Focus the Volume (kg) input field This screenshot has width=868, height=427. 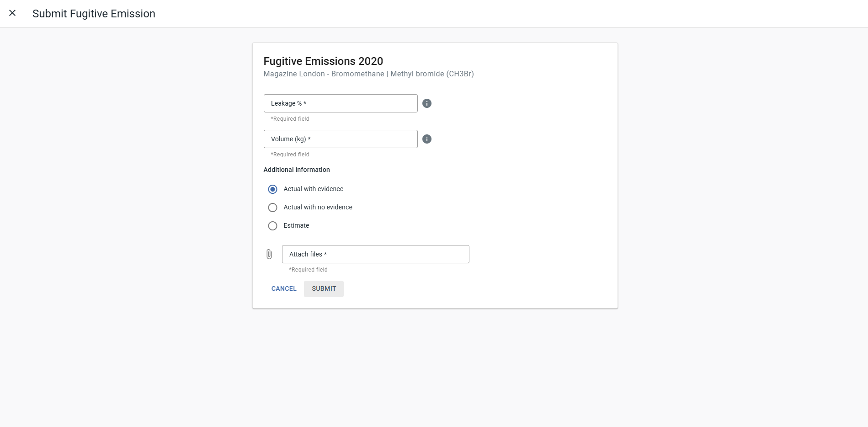[x=341, y=139]
